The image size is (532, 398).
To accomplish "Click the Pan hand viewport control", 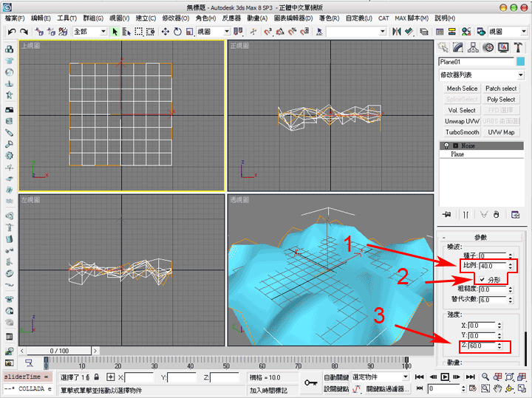I will tap(498, 388).
